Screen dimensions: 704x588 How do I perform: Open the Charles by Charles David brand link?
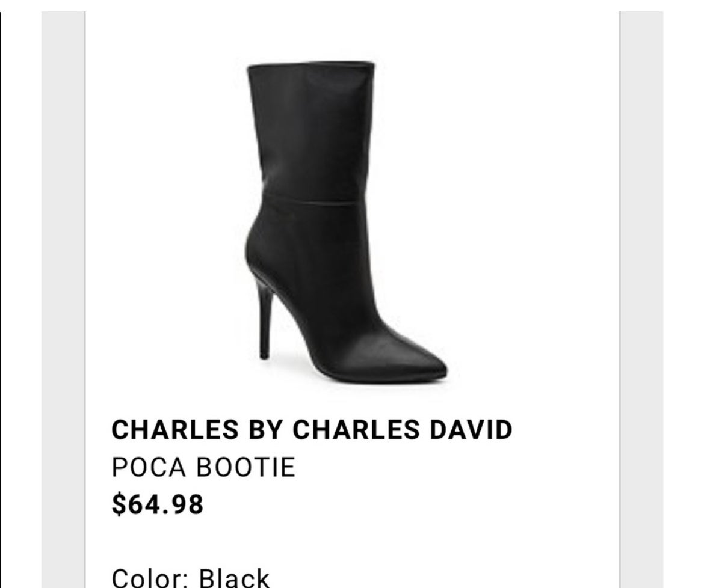pyautogui.click(x=312, y=430)
